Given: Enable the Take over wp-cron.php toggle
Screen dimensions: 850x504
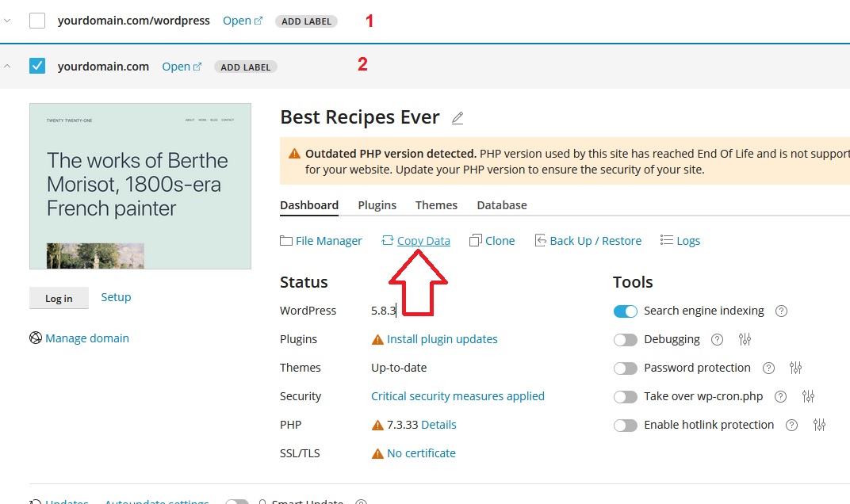Looking at the screenshot, I should 626,397.
